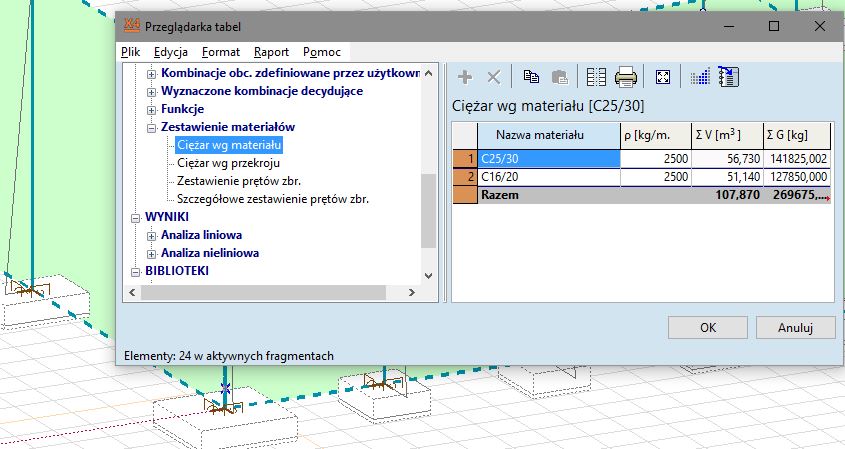Open the Raport menu
The image size is (845, 449).
coord(271,52)
